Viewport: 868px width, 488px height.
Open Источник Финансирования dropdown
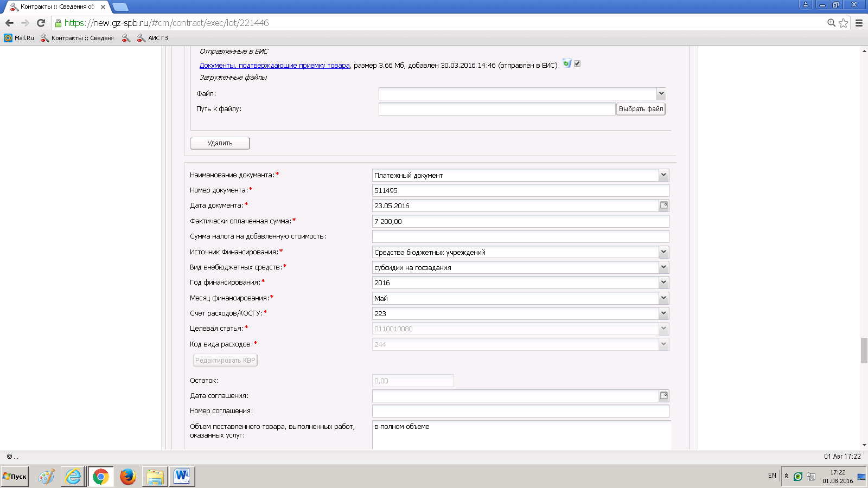click(x=664, y=252)
